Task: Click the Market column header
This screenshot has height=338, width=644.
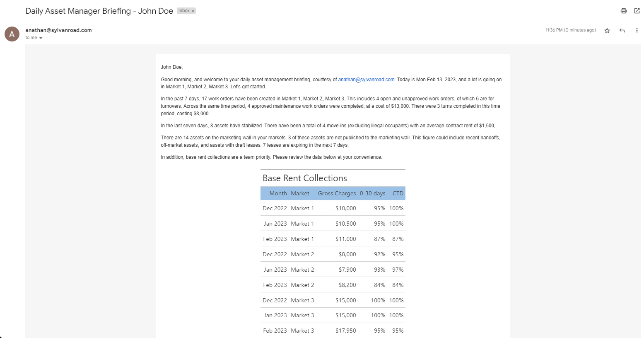Action: coord(300,193)
